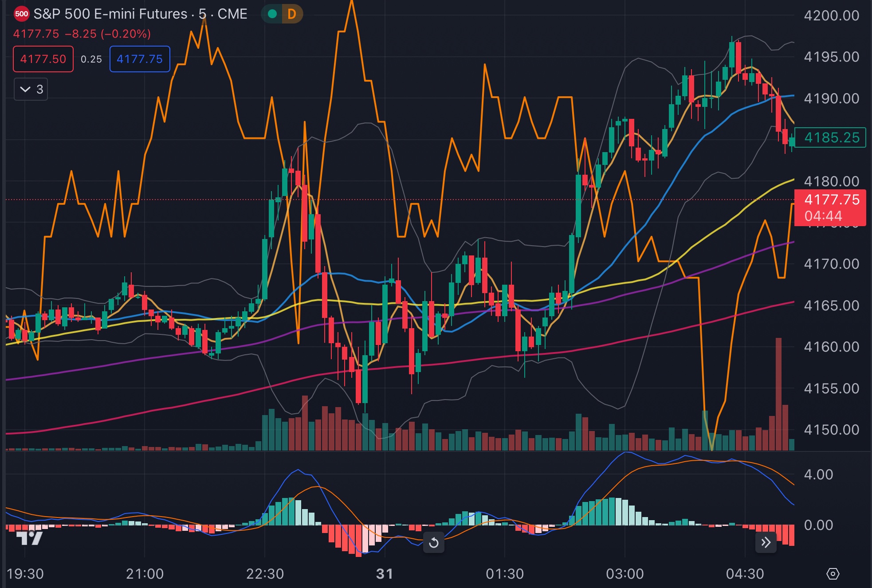Click the CME exchange label
Screen dimensions: 872x588
232,14
